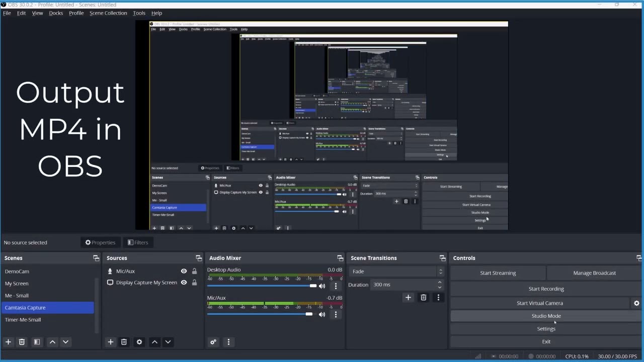Open the Docks menu
This screenshot has width=644, height=362.
56,13
